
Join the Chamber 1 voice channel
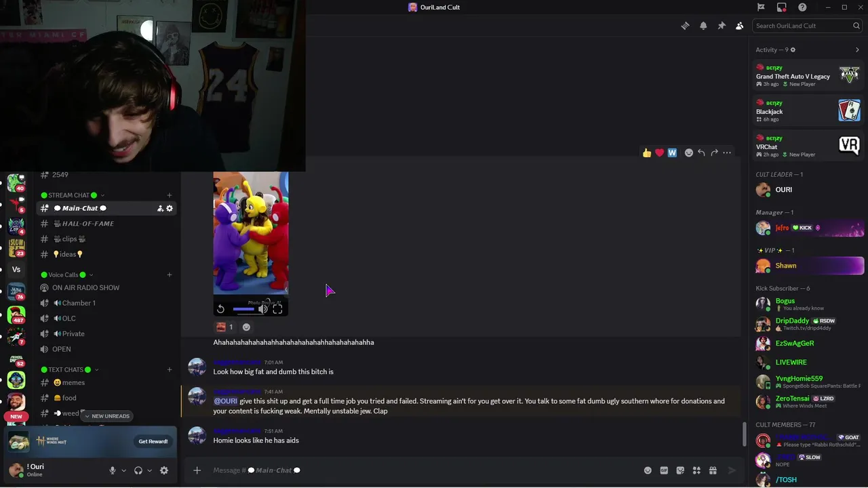coord(106,303)
